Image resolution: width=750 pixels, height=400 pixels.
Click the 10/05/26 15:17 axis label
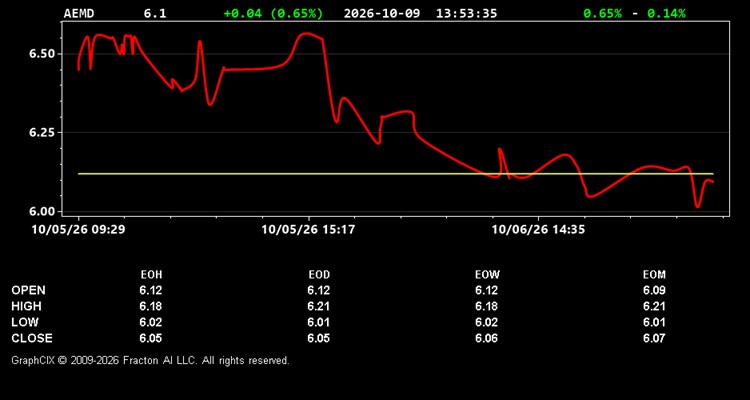308,230
